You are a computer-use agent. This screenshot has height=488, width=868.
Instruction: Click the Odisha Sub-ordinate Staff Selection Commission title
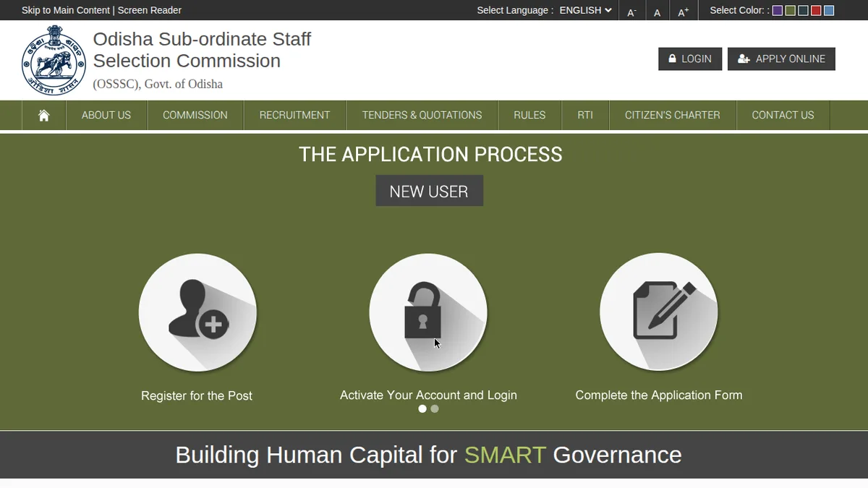202,50
